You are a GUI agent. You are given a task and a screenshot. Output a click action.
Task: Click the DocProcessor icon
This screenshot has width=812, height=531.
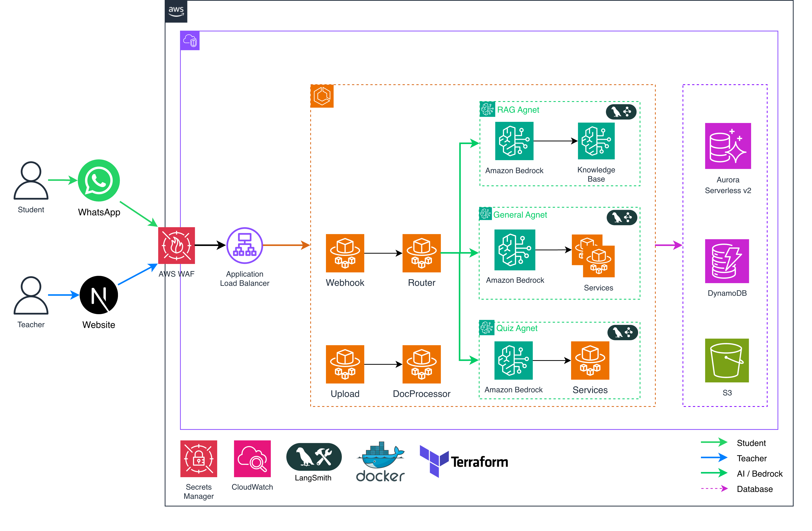coord(422,364)
